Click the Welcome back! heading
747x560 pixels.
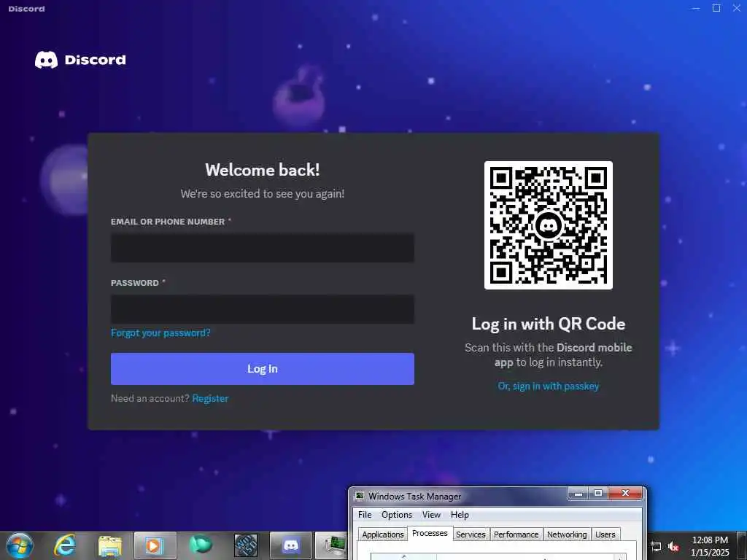point(263,170)
